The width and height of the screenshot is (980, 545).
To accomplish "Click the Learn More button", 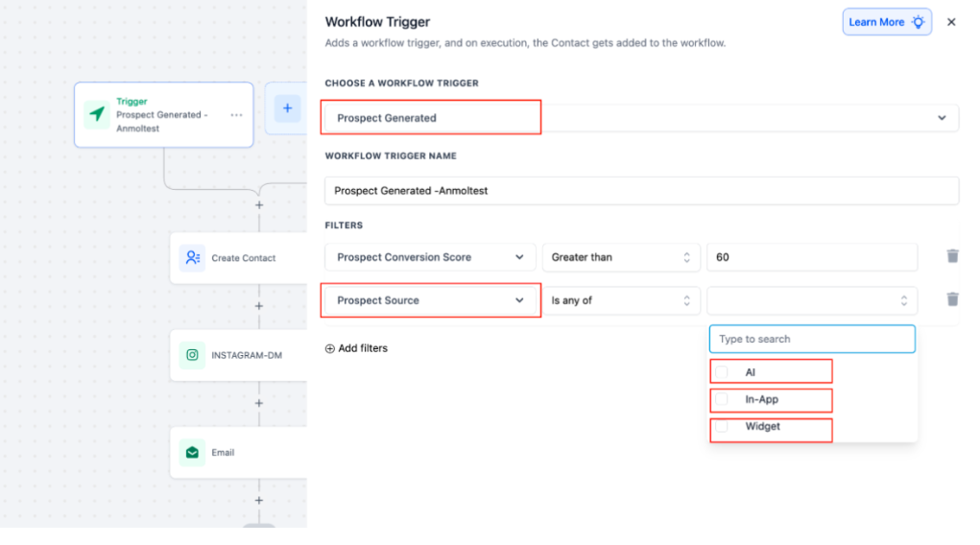I will click(x=886, y=22).
